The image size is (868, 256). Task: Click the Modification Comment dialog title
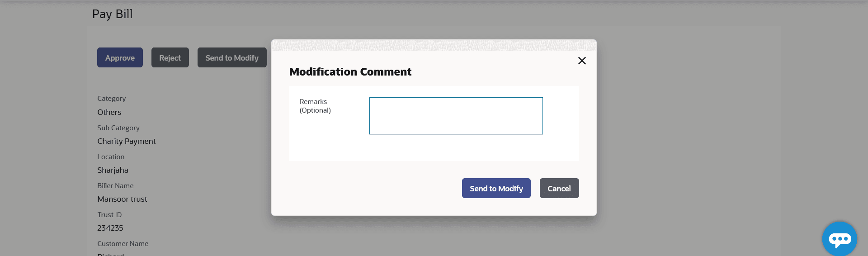coord(350,72)
